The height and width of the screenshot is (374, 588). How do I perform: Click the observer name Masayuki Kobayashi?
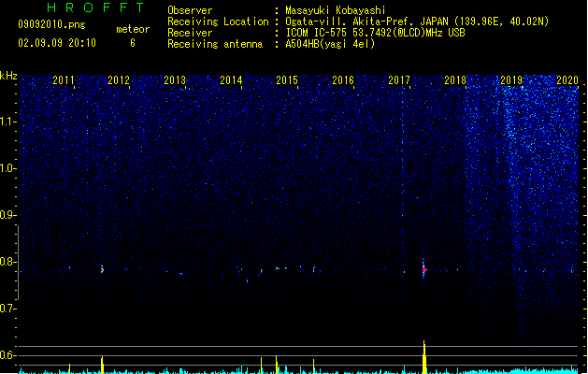(x=336, y=10)
